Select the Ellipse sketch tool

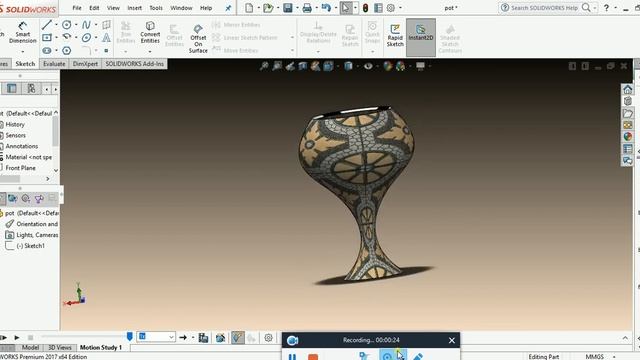(86, 38)
